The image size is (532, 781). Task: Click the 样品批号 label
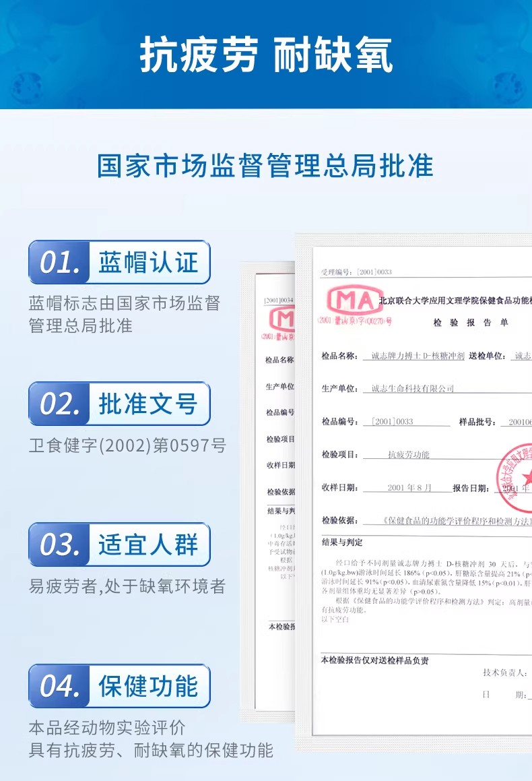pos(477,422)
